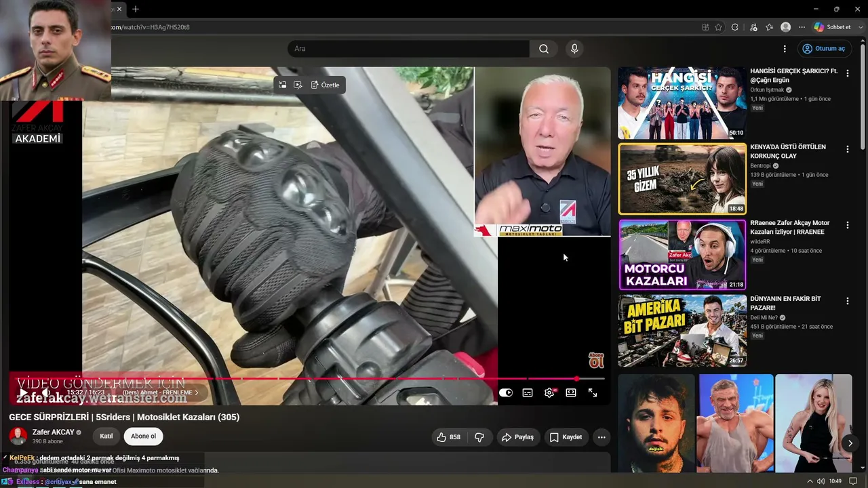Open the 35 YILLIK GİZEM video thumbnail
This screenshot has height=488, width=868.
pyautogui.click(x=682, y=179)
